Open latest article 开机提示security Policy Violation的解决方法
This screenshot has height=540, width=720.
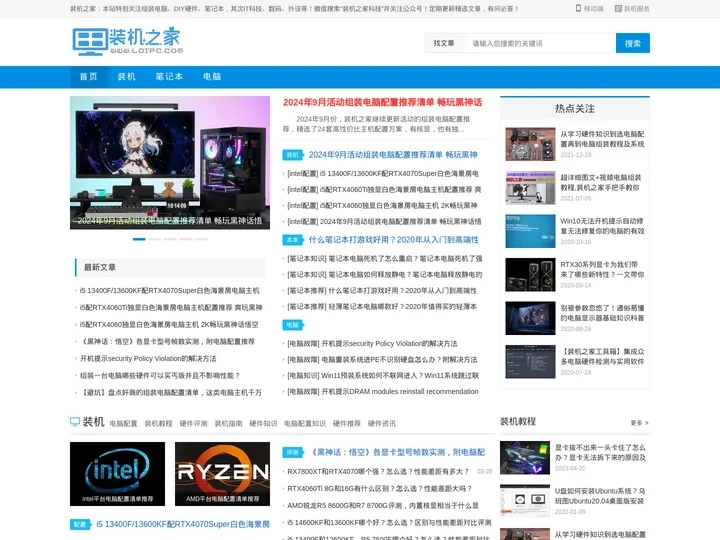148,359
